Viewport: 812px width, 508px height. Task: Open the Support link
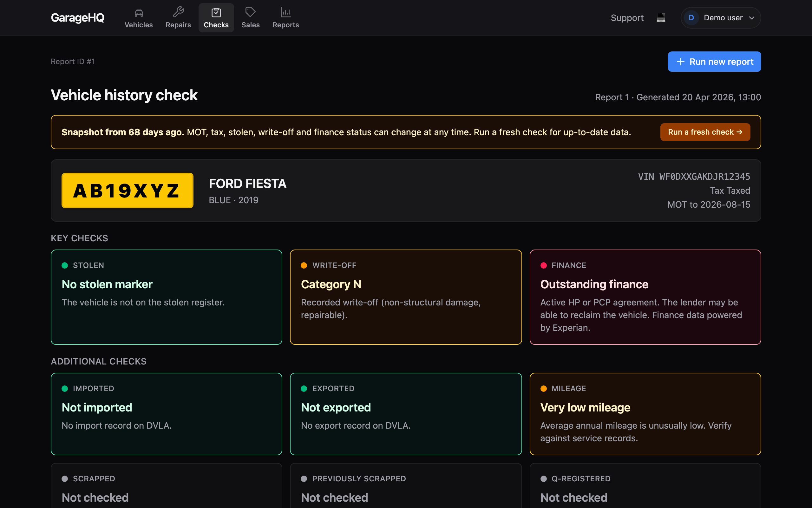[627, 18]
